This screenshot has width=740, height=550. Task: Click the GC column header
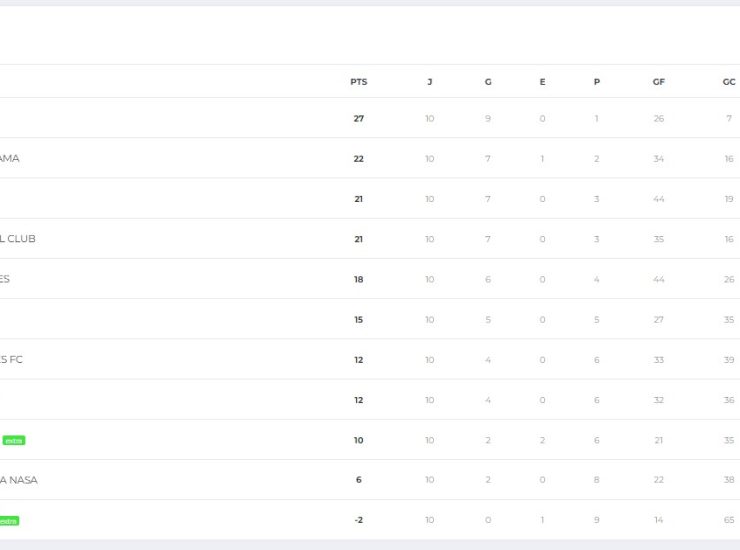pos(729,82)
